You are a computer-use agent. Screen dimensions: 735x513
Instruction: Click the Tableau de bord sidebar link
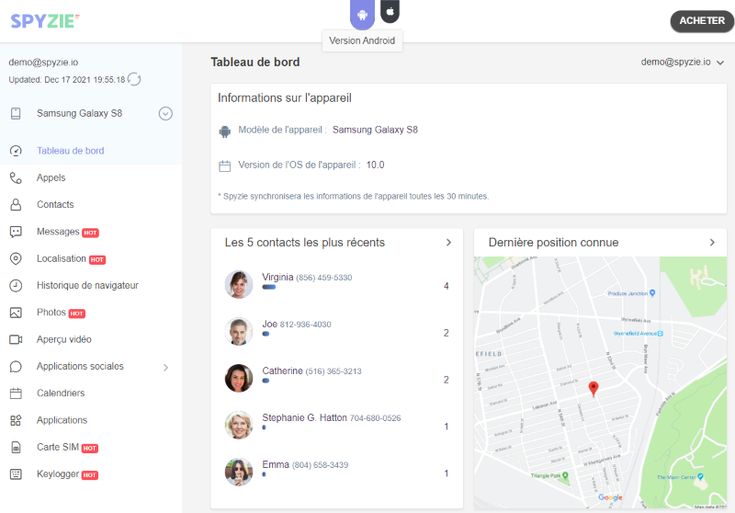tap(70, 151)
